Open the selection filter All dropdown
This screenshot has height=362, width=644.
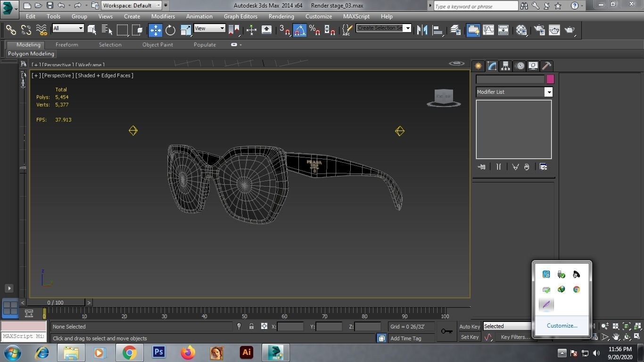coord(68,28)
